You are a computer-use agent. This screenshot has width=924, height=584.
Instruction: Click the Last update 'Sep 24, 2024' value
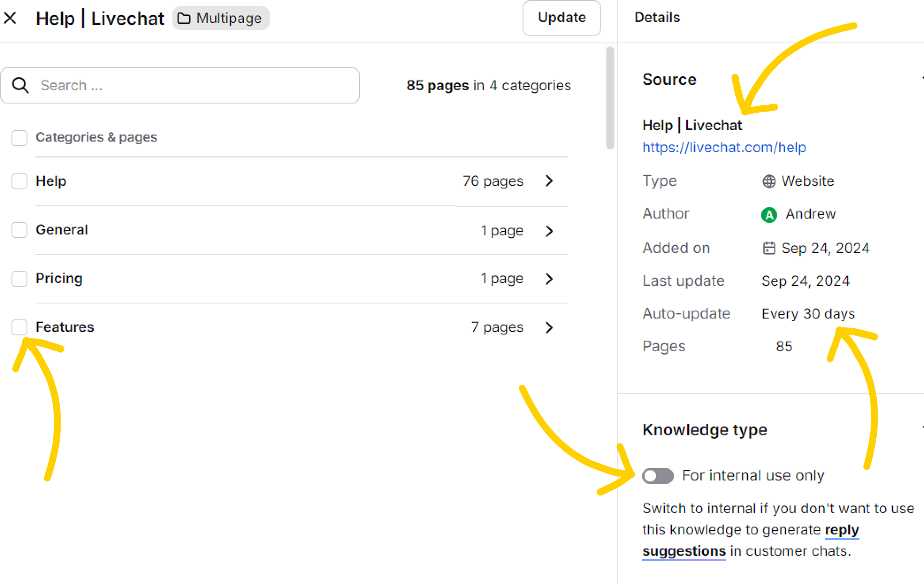(x=806, y=281)
